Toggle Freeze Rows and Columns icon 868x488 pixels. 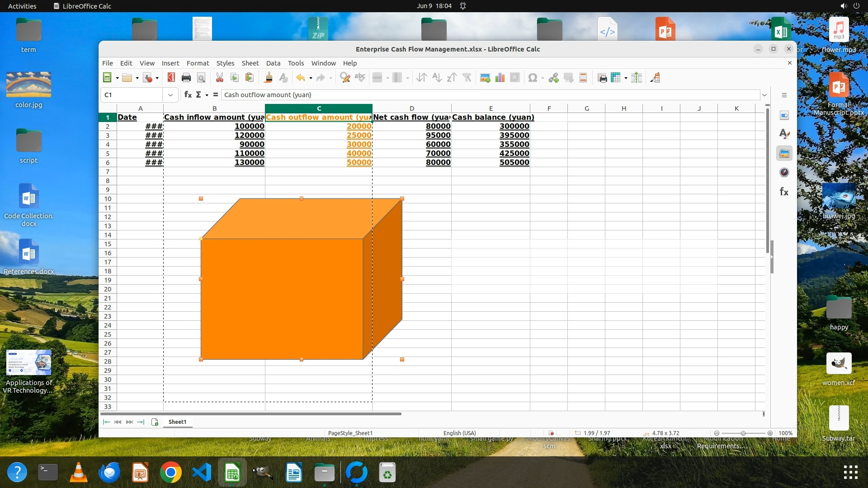click(x=615, y=78)
